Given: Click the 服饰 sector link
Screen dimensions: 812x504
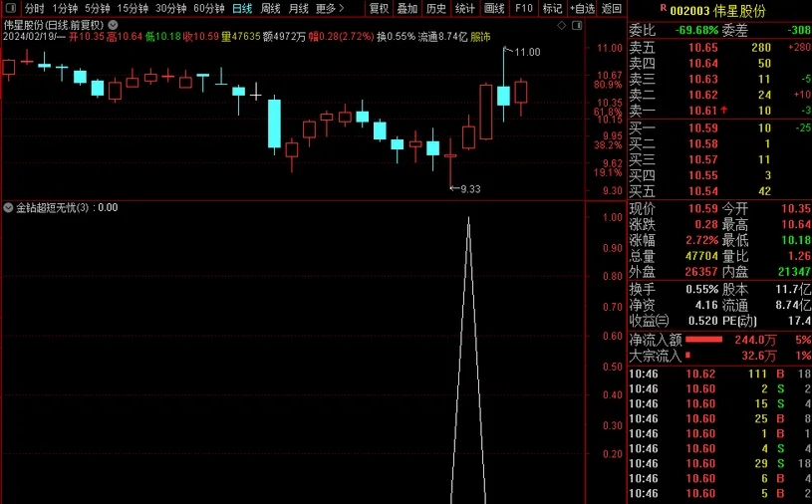Looking at the screenshot, I should click(480, 37).
